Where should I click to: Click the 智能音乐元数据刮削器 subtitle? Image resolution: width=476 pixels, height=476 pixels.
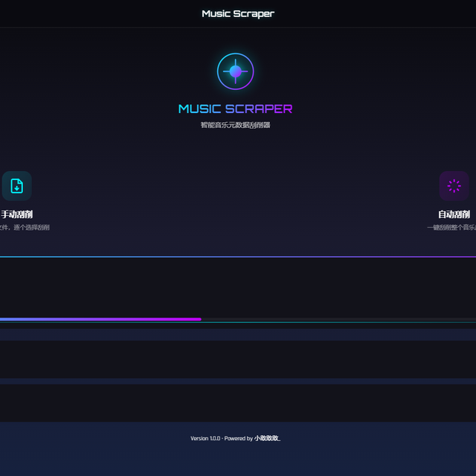(236, 125)
